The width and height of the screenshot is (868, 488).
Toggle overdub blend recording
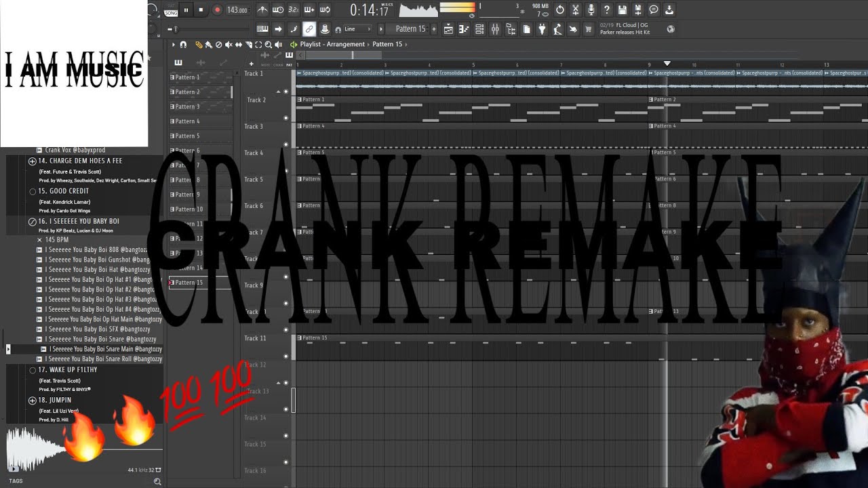click(x=309, y=9)
